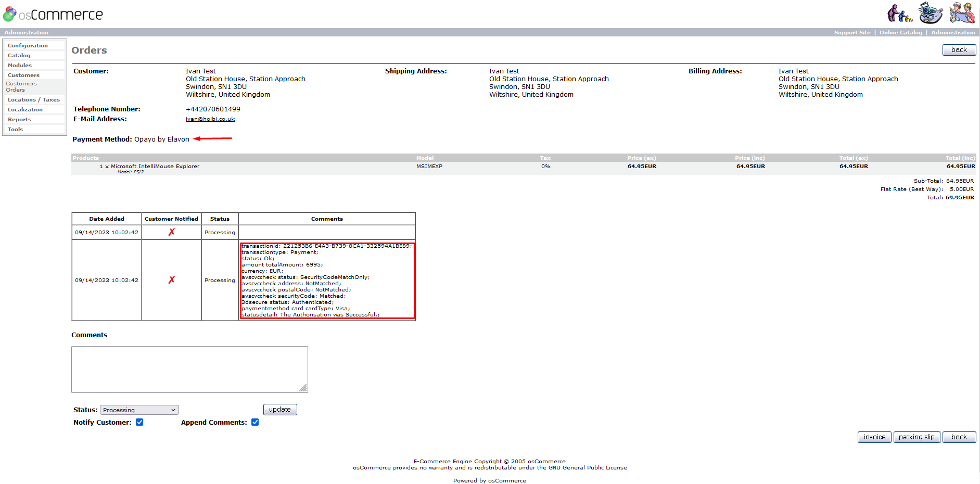Open the support site family icon
Screen dimensions: 980x484
coord(900,13)
